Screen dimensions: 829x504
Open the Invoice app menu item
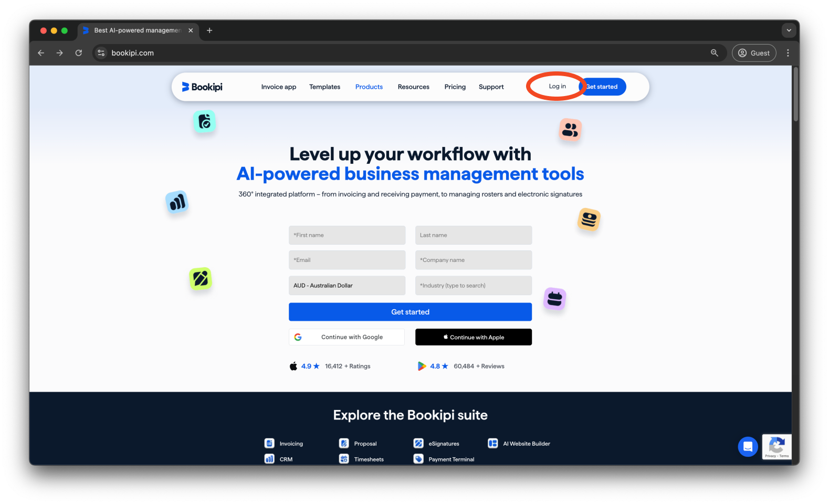(279, 87)
